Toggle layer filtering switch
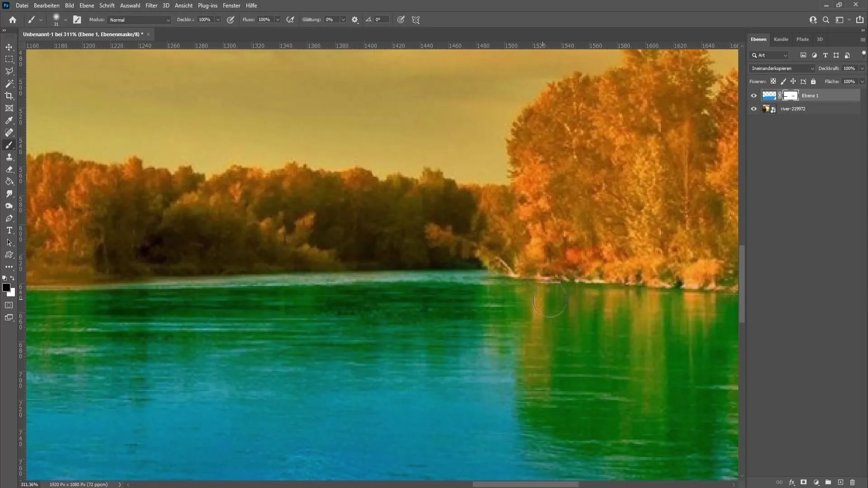868x488 pixels. click(863, 54)
